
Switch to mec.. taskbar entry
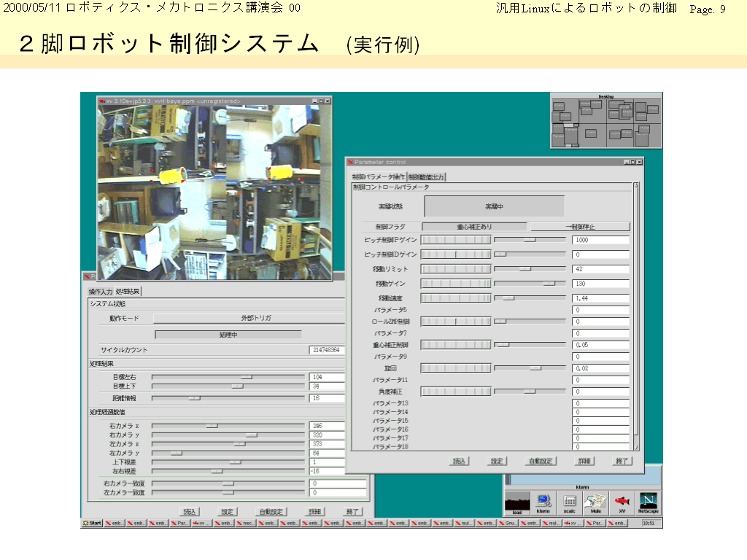pos(246,523)
